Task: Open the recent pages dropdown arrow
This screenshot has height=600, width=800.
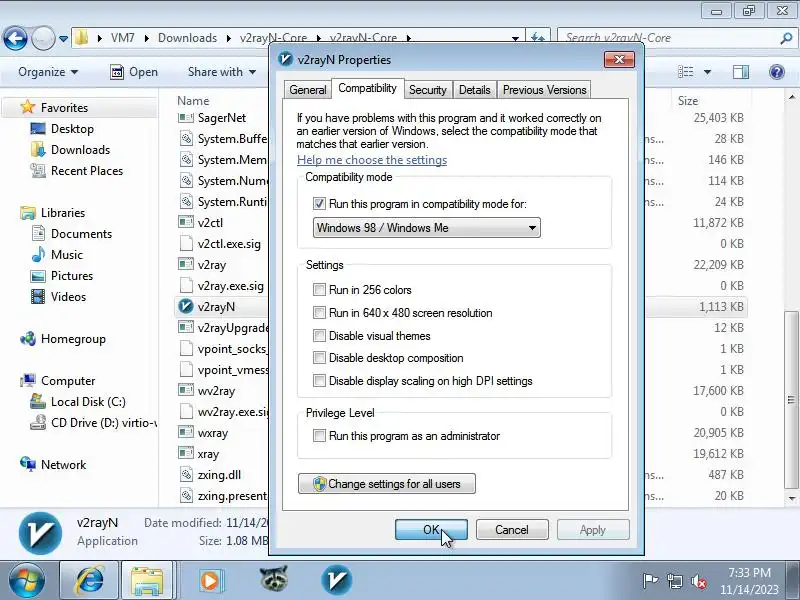Action: [63, 38]
